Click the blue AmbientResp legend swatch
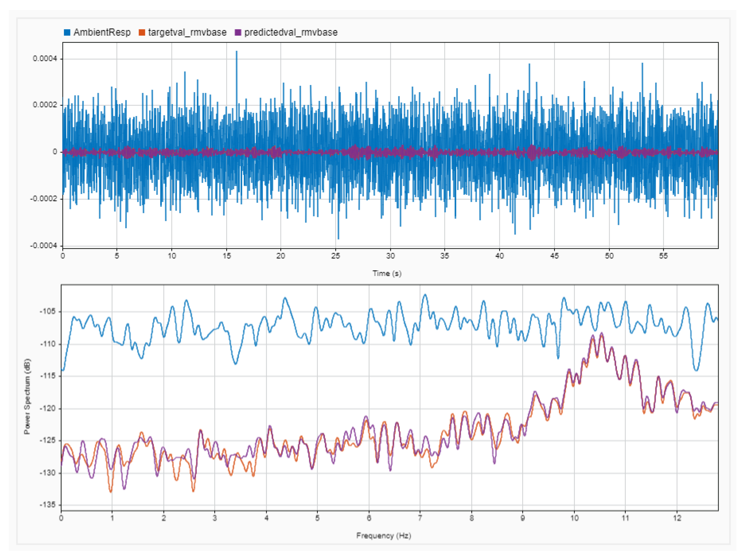This screenshot has height=560, width=742. pyautogui.click(x=67, y=32)
